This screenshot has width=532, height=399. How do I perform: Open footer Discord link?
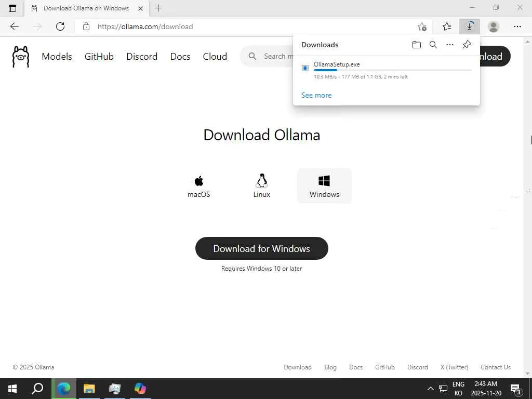pyautogui.click(x=417, y=367)
